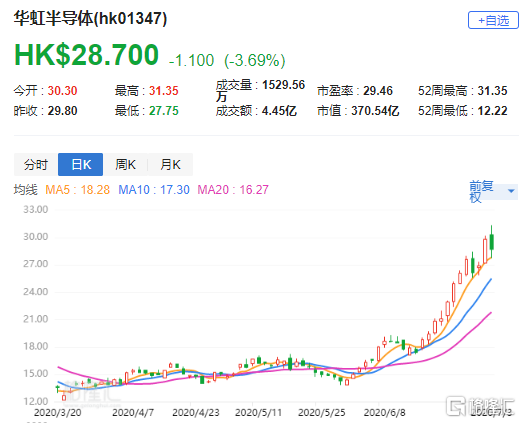Click the 市盈率 value 29.46

click(378, 91)
